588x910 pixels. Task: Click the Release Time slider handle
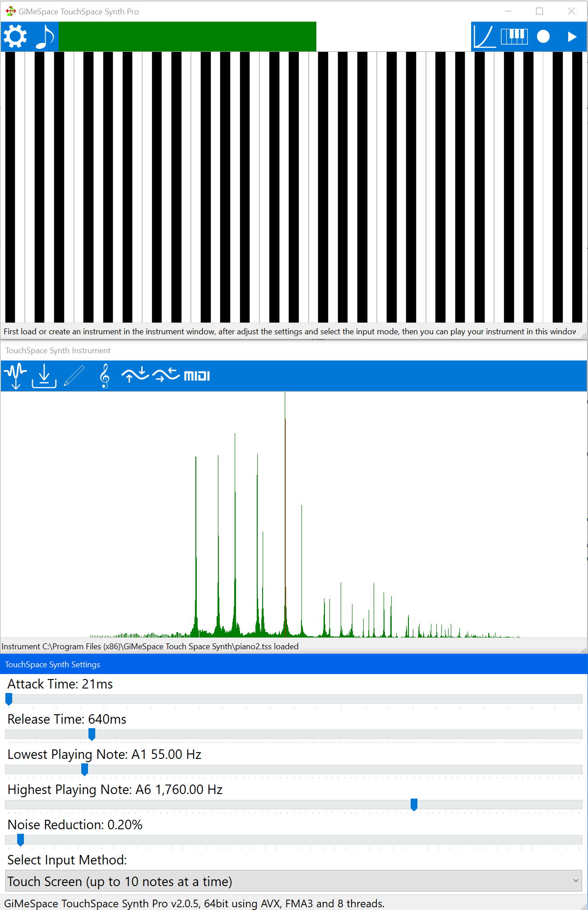(92, 734)
